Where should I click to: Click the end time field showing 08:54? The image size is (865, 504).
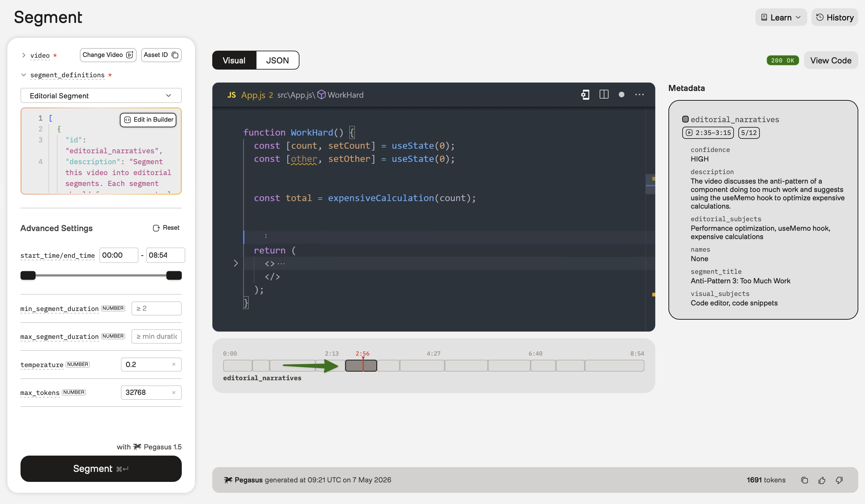click(165, 255)
